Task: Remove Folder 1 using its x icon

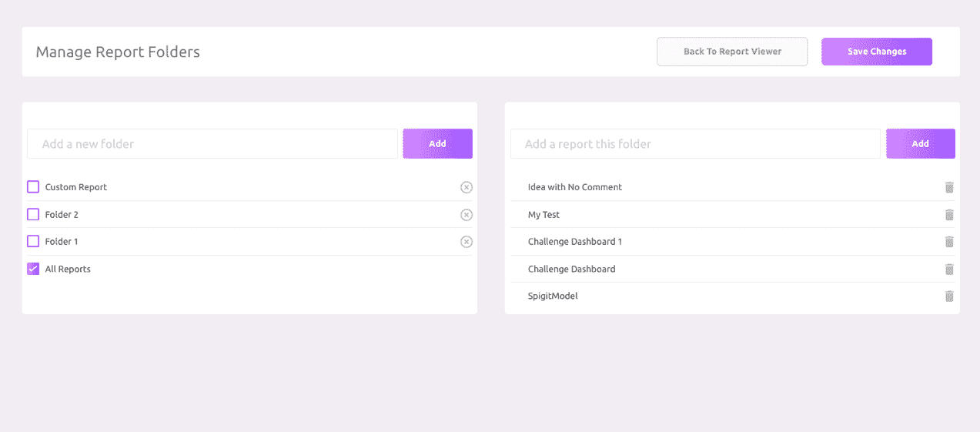Action: pyautogui.click(x=466, y=242)
